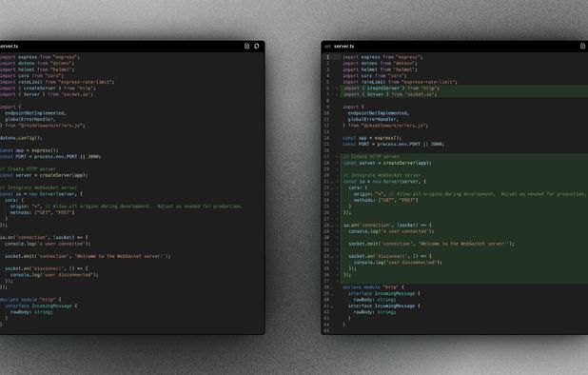Click 'endpointNotImplemented,' on line 10 in right window
Viewport: 588px width, 375px height.
[379, 113]
